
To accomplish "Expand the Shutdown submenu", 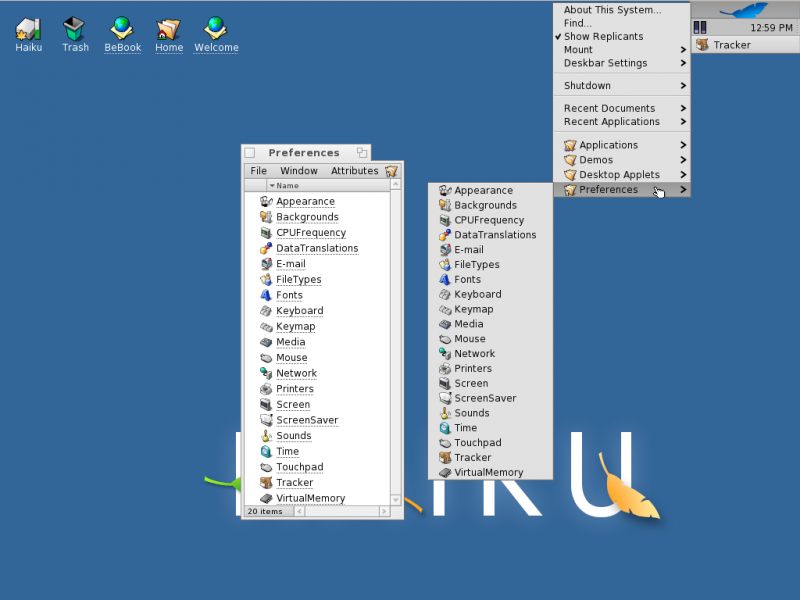I will click(621, 85).
